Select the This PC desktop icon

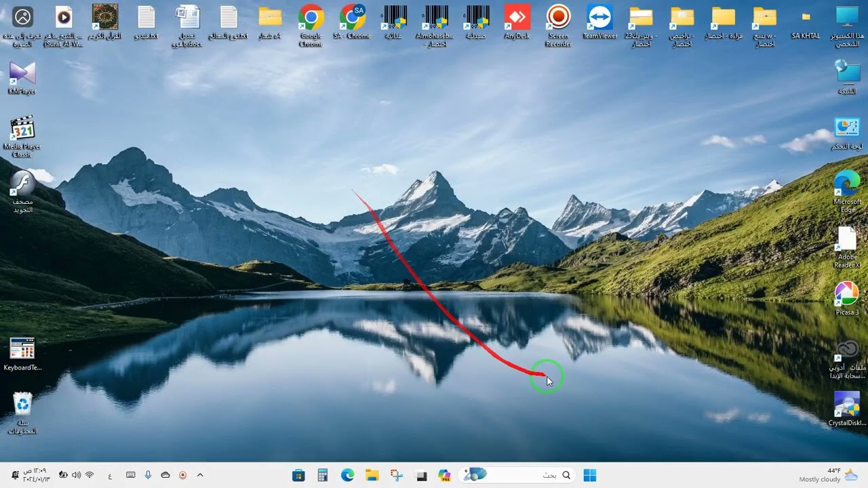pos(847,26)
